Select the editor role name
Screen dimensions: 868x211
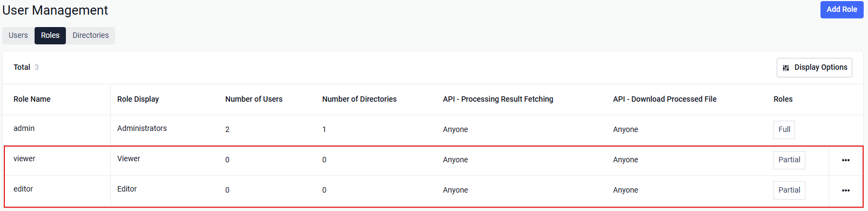tap(23, 189)
